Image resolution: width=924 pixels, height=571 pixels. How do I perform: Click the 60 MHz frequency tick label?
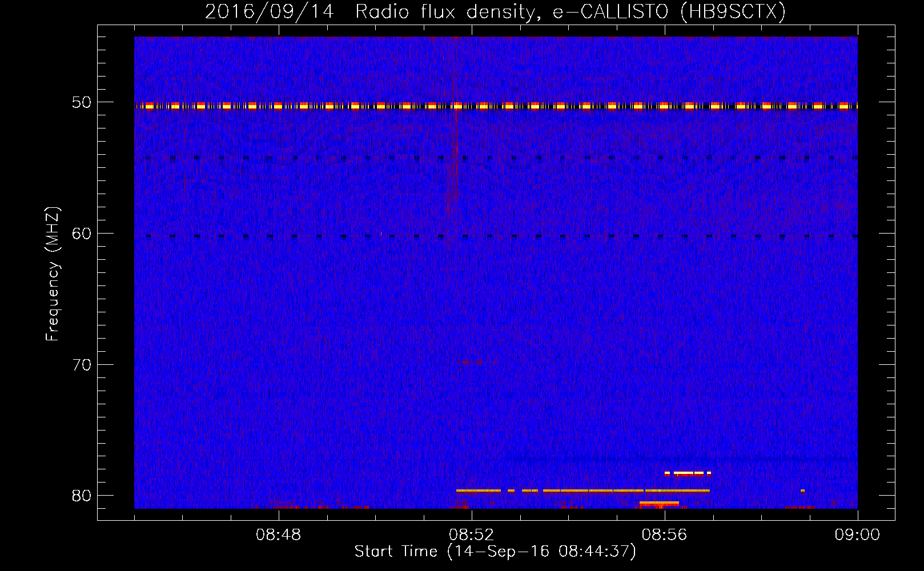pos(82,234)
